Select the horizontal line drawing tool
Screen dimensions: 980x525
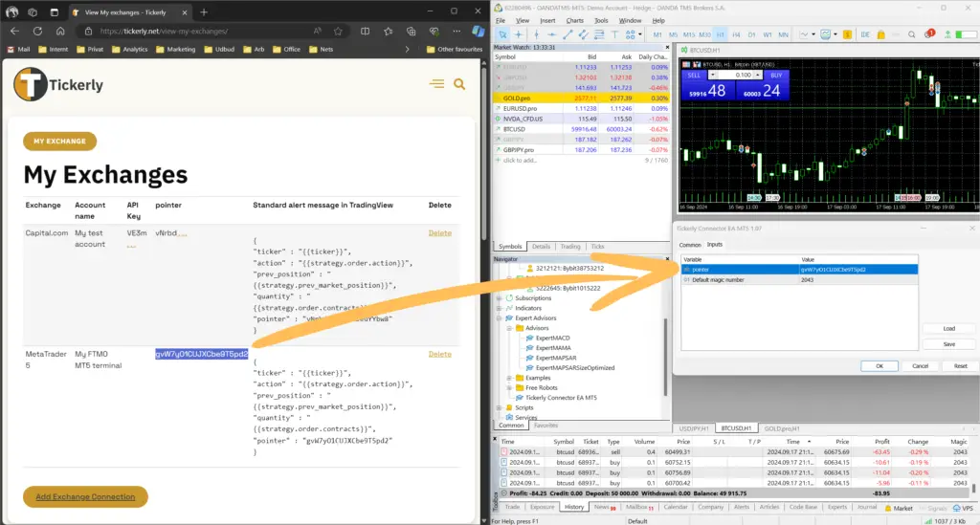tap(552, 34)
